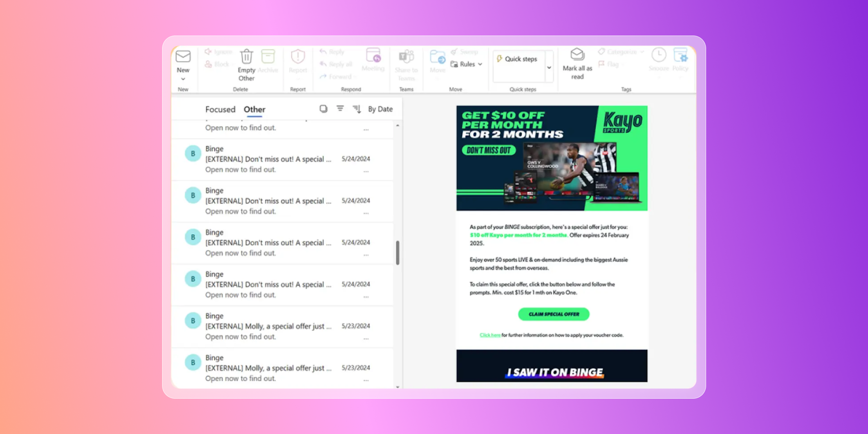This screenshot has height=434, width=868.
Task: Open the New mail dropdown chevron
Action: point(183,79)
